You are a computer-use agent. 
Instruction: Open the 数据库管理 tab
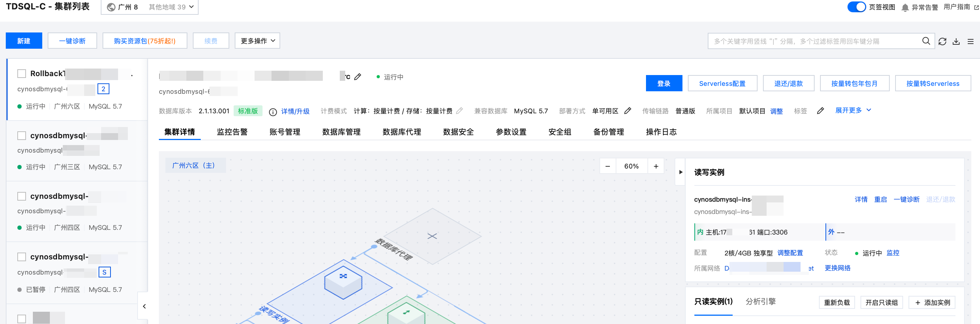[341, 132]
